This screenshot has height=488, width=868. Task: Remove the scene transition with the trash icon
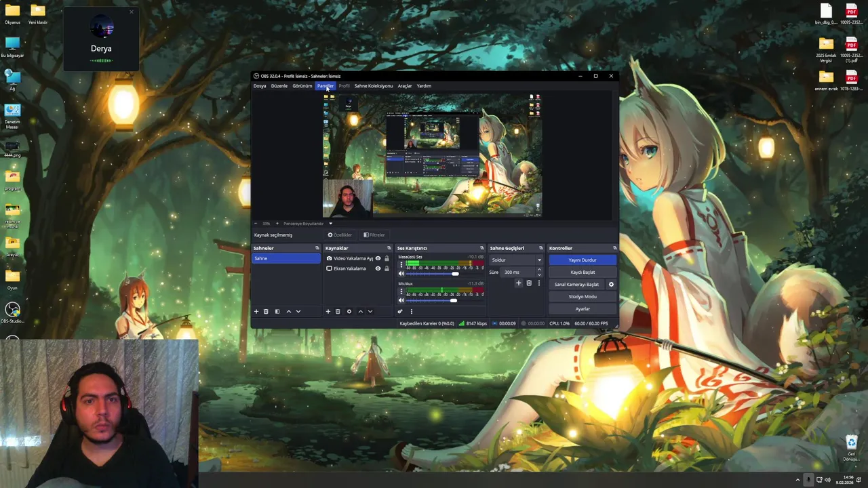pyautogui.click(x=529, y=283)
